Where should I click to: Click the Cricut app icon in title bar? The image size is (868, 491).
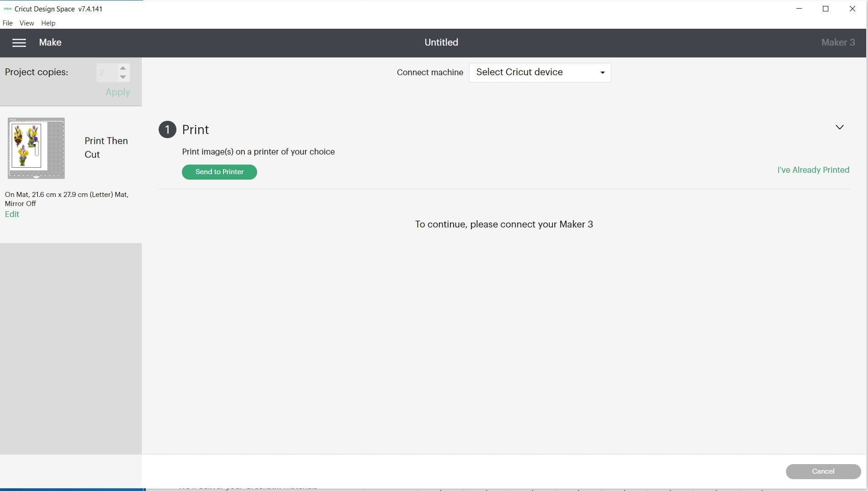click(x=7, y=9)
